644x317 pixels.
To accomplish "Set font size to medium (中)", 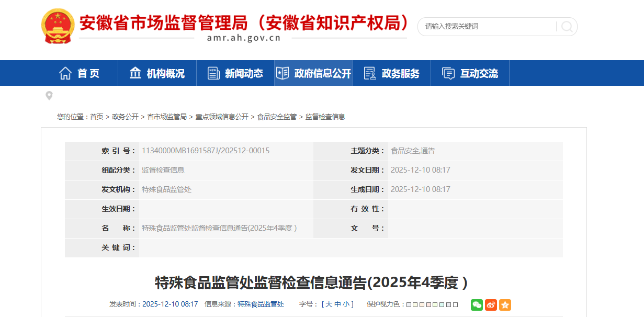I will coord(338,304).
